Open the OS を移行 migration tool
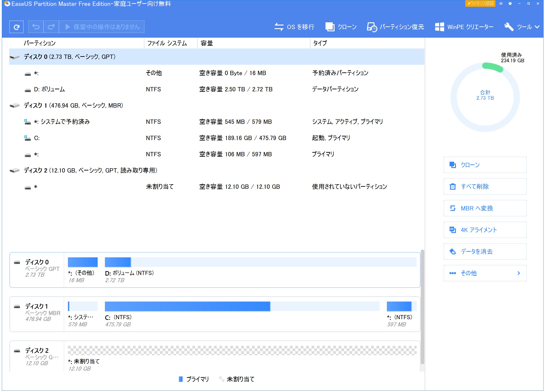This screenshot has width=545, height=392. pos(294,27)
